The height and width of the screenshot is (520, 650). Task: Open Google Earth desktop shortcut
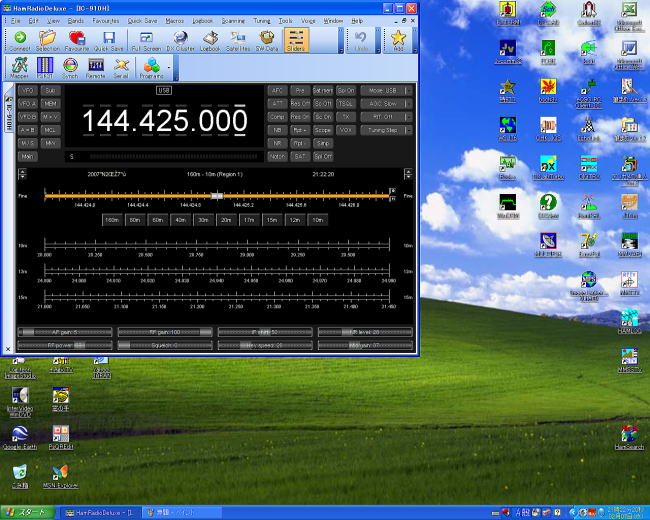coord(19,437)
